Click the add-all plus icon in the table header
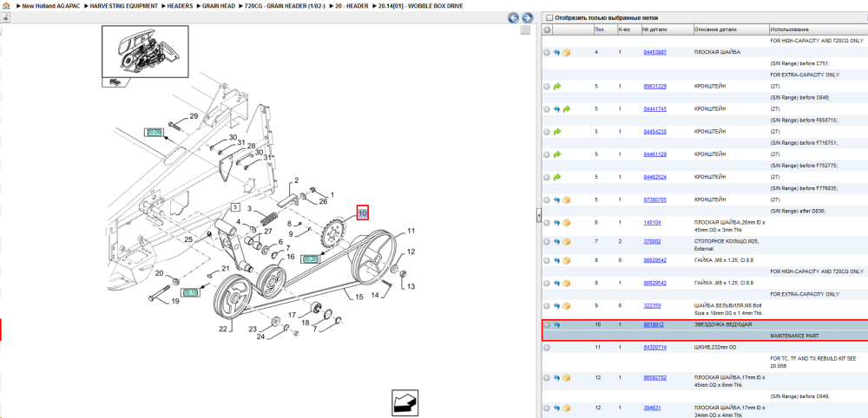 547,29
